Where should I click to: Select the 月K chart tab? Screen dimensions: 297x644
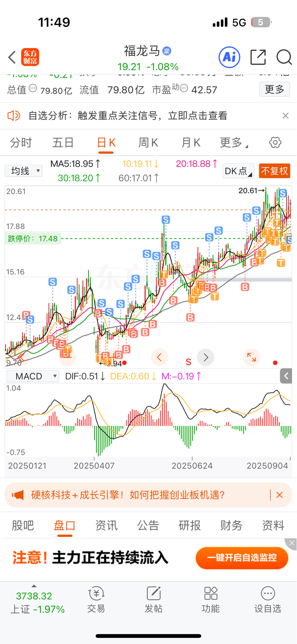[x=191, y=143]
